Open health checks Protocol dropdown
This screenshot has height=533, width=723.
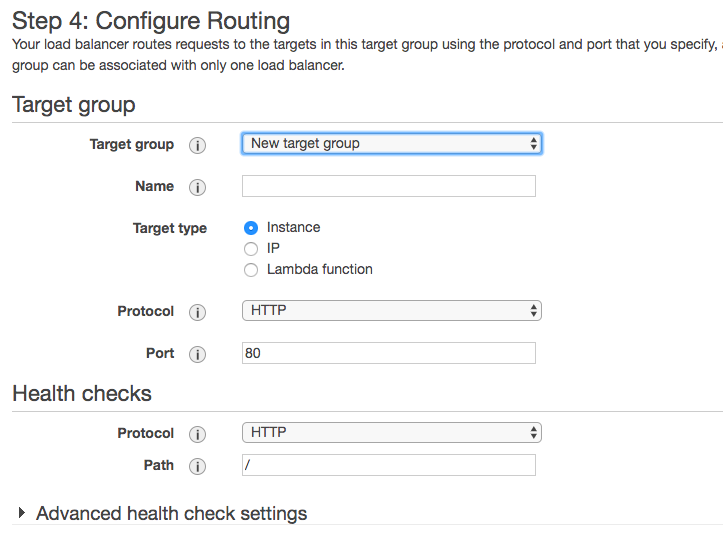pos(391,433)
